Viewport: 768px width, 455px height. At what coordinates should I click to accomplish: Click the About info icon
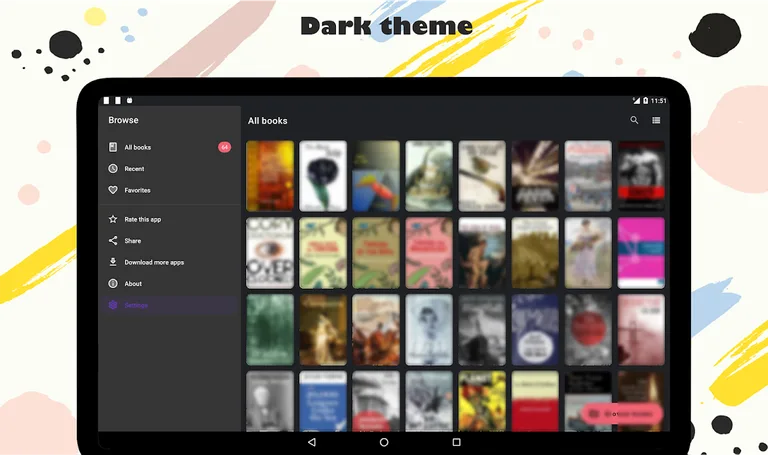[x=113, y=284]
